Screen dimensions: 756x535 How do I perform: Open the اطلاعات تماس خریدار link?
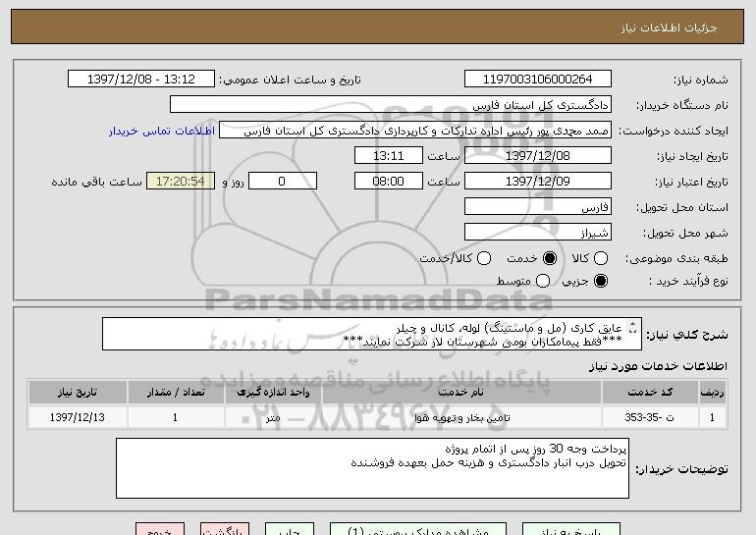tap(162, 131)
